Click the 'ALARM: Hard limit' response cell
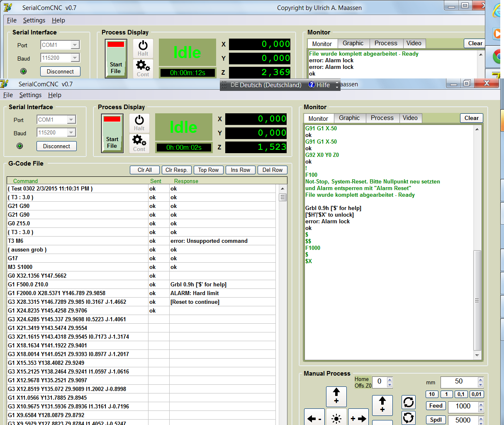Image resolution: width=504 pixels, height=425 pixels. [x=222, y=293]
